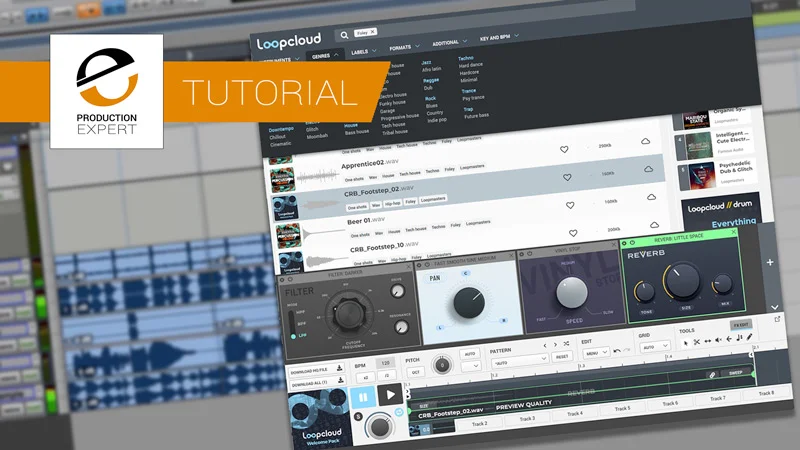The height and width of the screenshot is (450, 800).
Task: Remove the Foley search tag
Action: pyautogui.click(x=372, y=32)
